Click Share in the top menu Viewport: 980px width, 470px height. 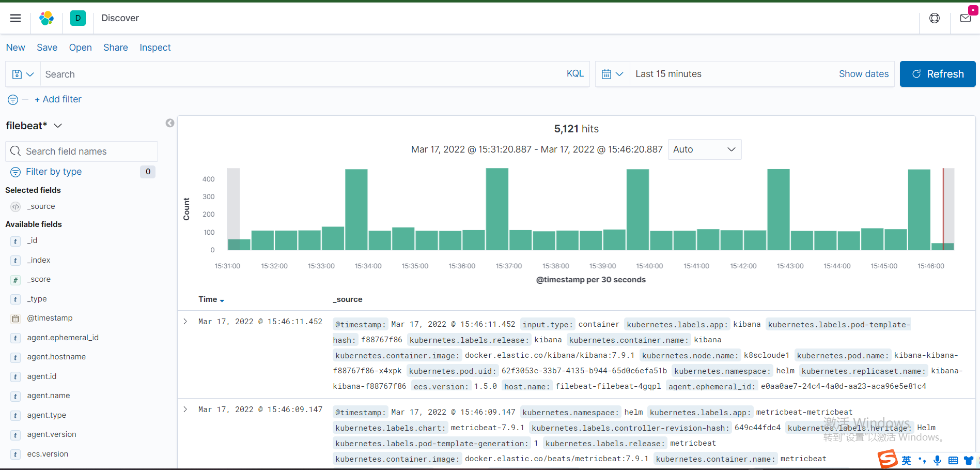(x=116, y=48)
